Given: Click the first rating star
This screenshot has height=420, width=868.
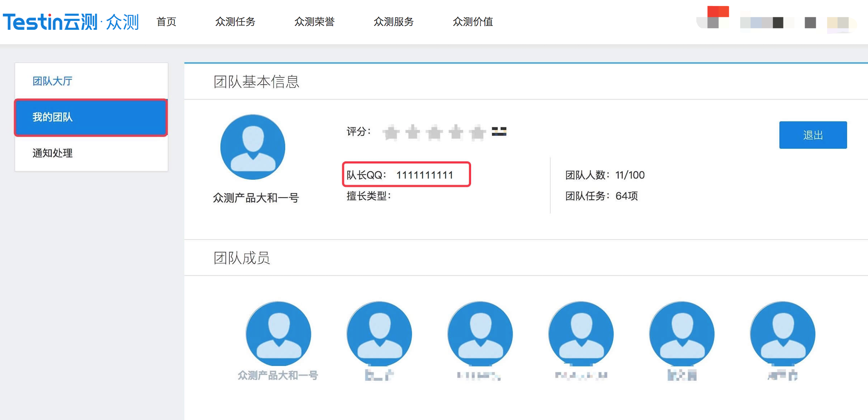Looking at the screenshot, I should (x=391, y=132).
